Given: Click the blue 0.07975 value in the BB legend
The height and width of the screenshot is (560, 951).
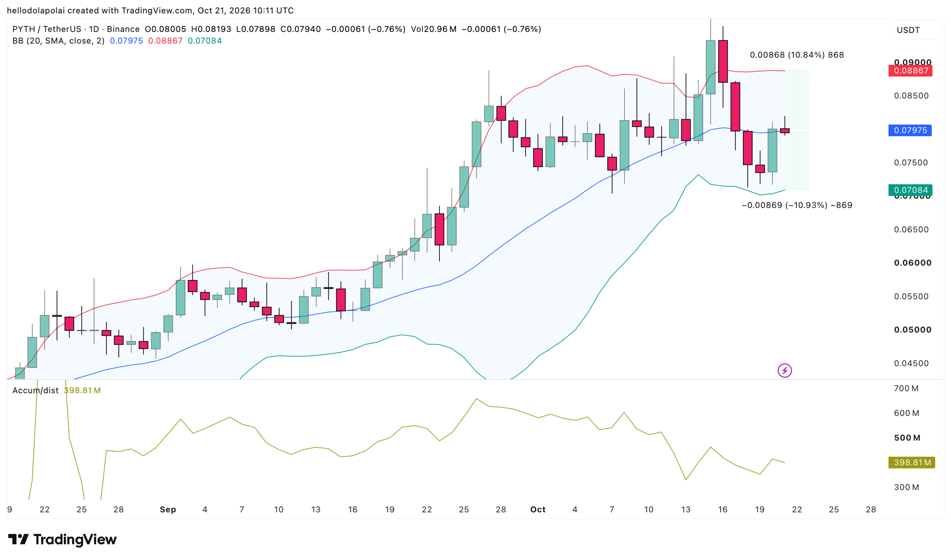Looking at the screenshot, I should tap(126, 41).
